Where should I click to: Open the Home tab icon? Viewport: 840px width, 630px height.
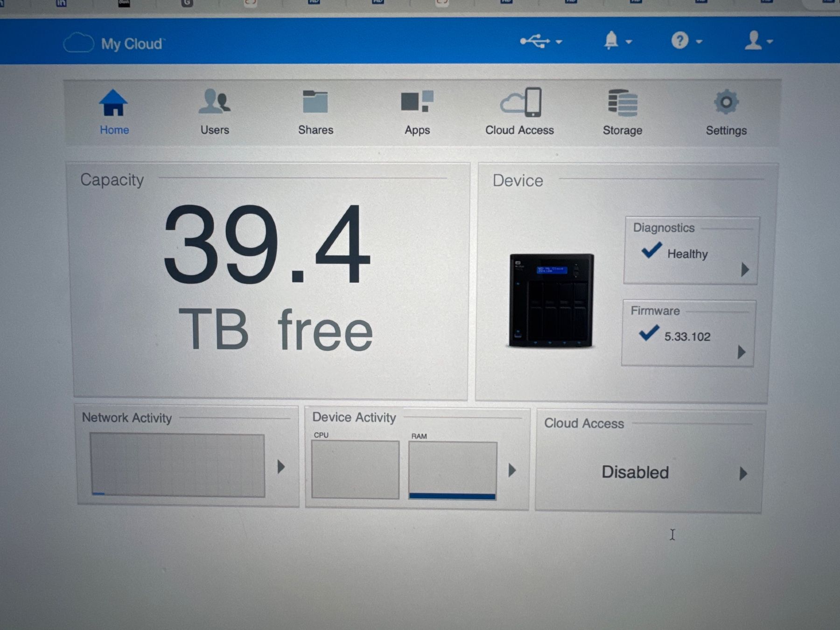pyautogui.click(x=113, y=103)
